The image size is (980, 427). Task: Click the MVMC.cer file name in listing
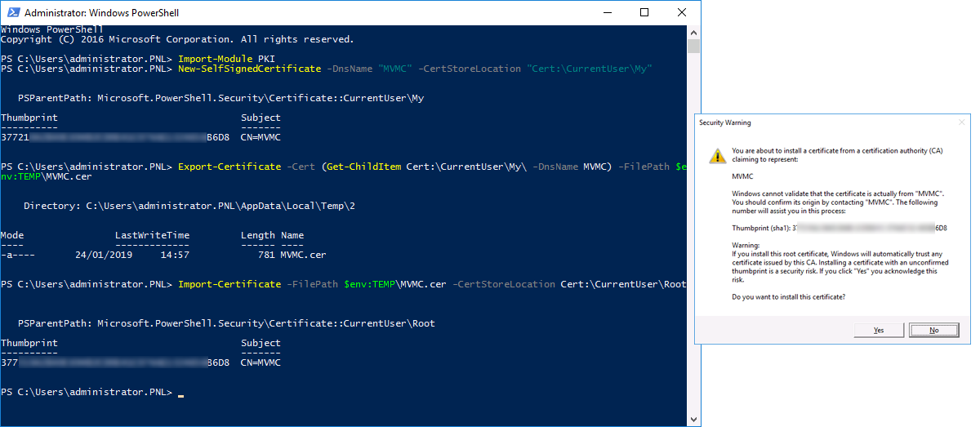tap(303, 255)
